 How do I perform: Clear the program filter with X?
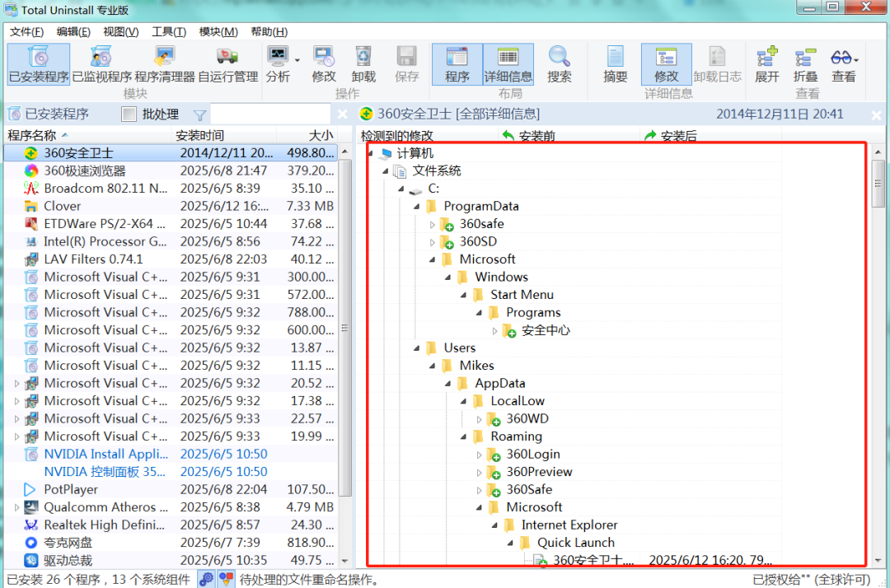pyautogui.click(x=342, y=114)
